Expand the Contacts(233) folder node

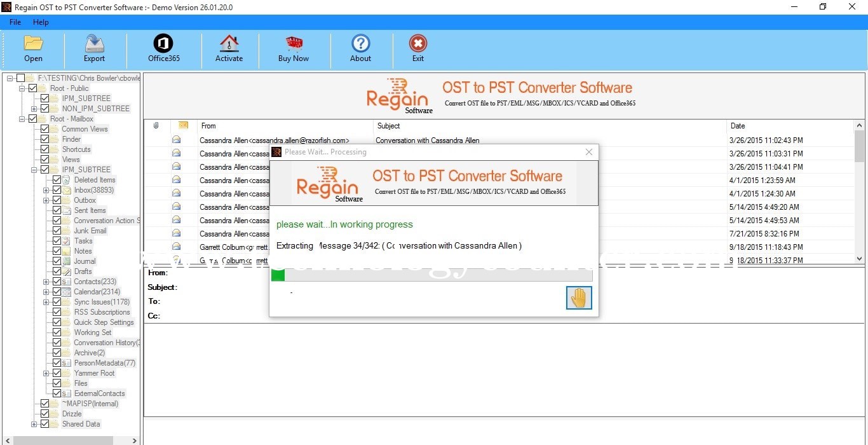[46, 282]
